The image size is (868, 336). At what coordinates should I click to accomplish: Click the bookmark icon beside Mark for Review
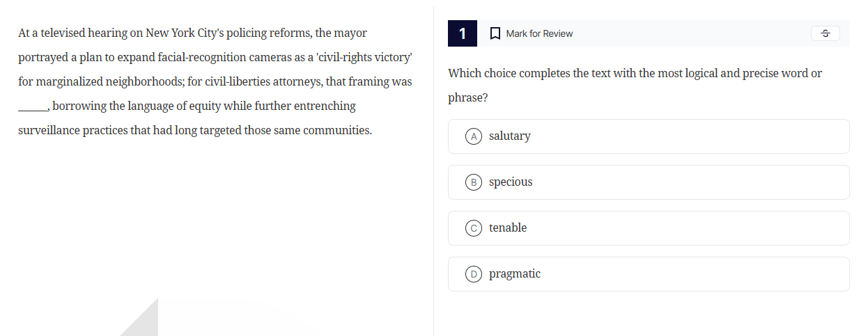(x=495, y=33)
